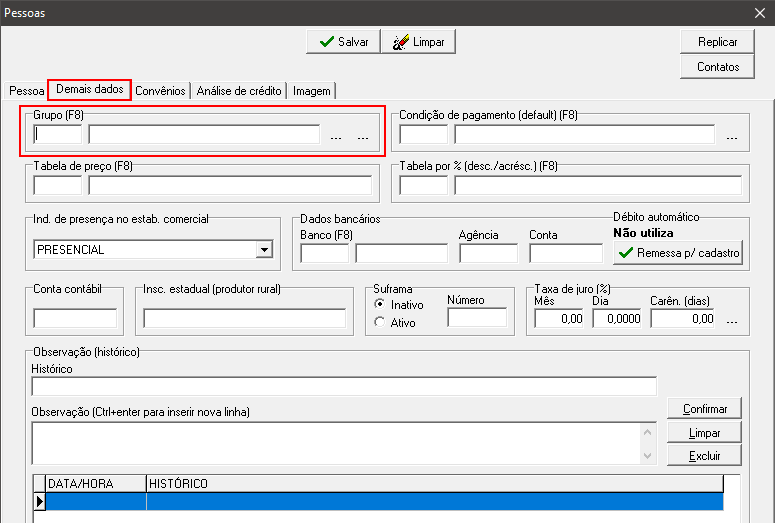
Task: Click the Excluir observation button
Action: 705,456
